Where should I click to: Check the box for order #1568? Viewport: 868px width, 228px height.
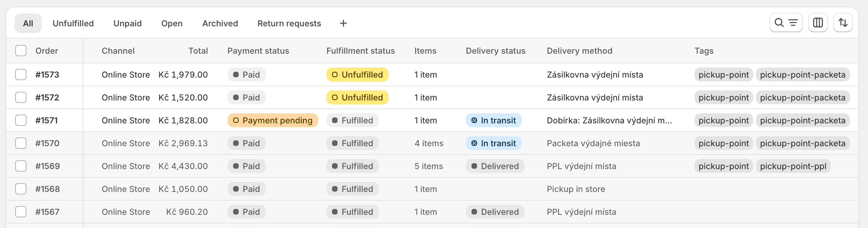click(x=21, y=189)
